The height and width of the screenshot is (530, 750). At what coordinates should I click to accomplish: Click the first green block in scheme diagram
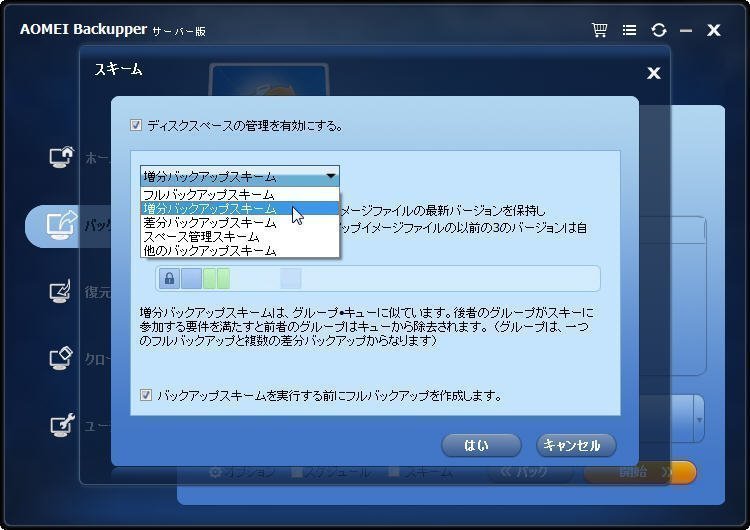point(210,278)
